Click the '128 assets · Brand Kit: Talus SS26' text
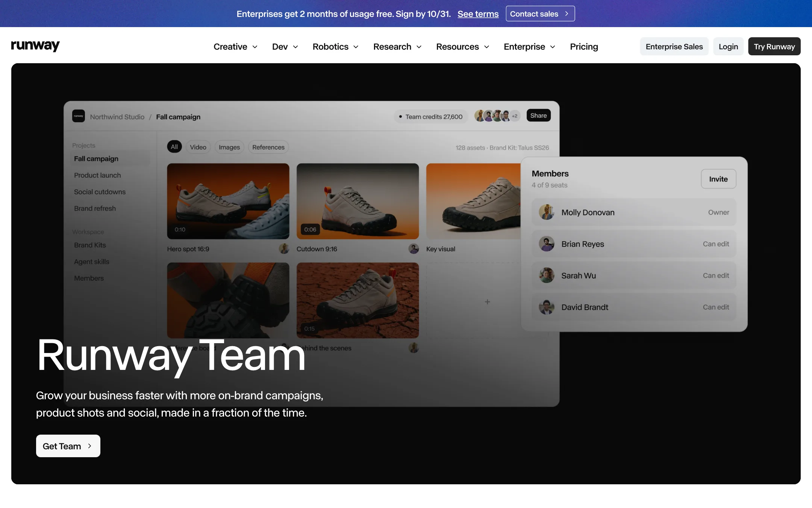This screenshot has width=812, height=508. [x=502, y=148]
